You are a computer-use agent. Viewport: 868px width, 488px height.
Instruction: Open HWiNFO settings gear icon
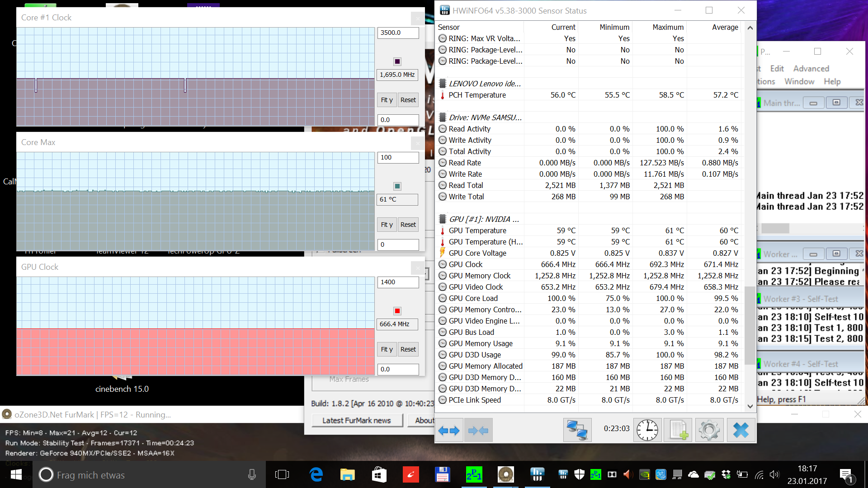(709, 430)
